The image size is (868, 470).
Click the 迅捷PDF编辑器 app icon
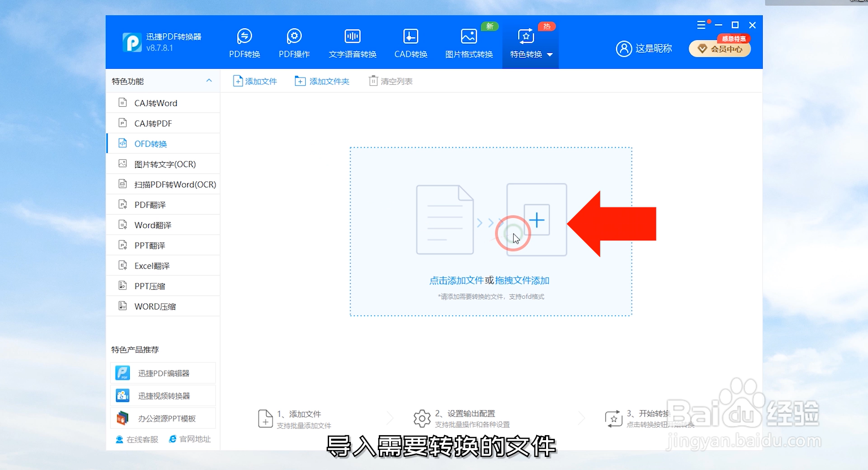123,373
